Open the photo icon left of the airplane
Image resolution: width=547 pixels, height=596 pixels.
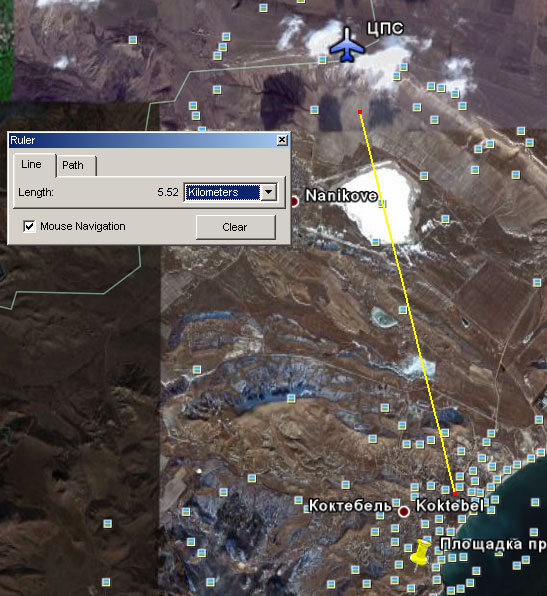(322, 60)
